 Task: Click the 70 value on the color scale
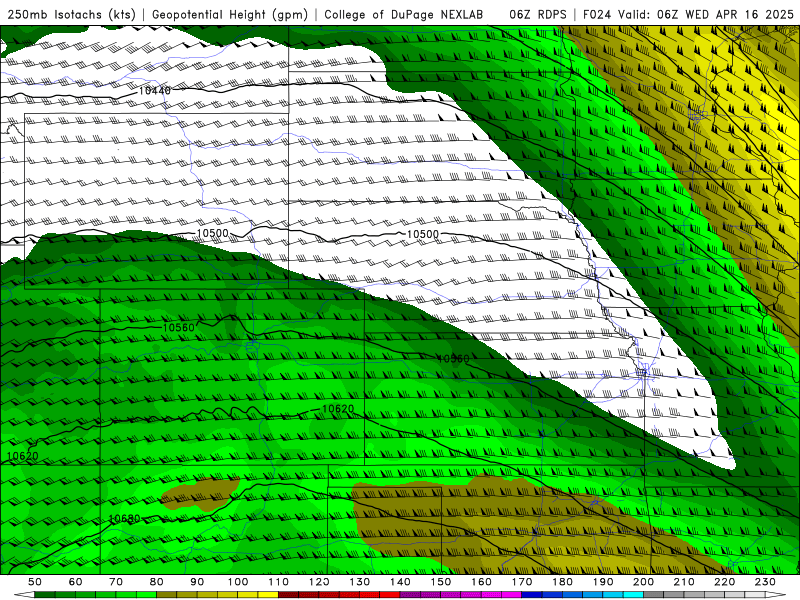pyautogui.click(x=116, y=582)
